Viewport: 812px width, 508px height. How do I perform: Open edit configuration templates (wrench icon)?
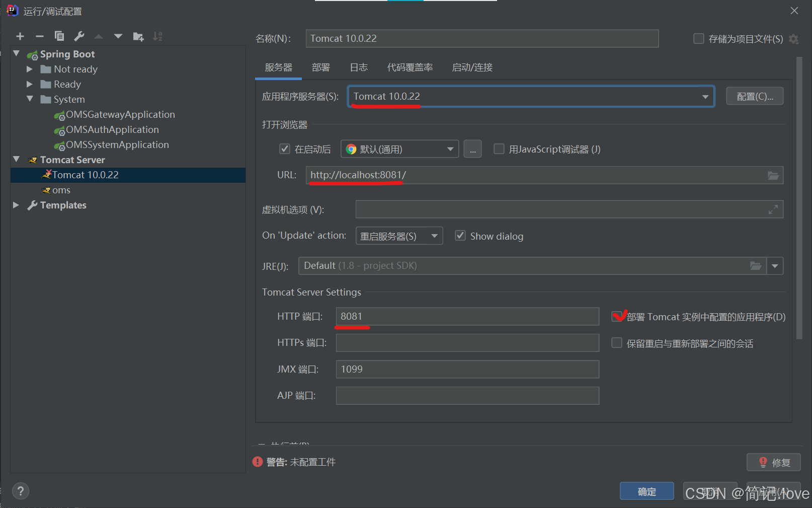79,36
